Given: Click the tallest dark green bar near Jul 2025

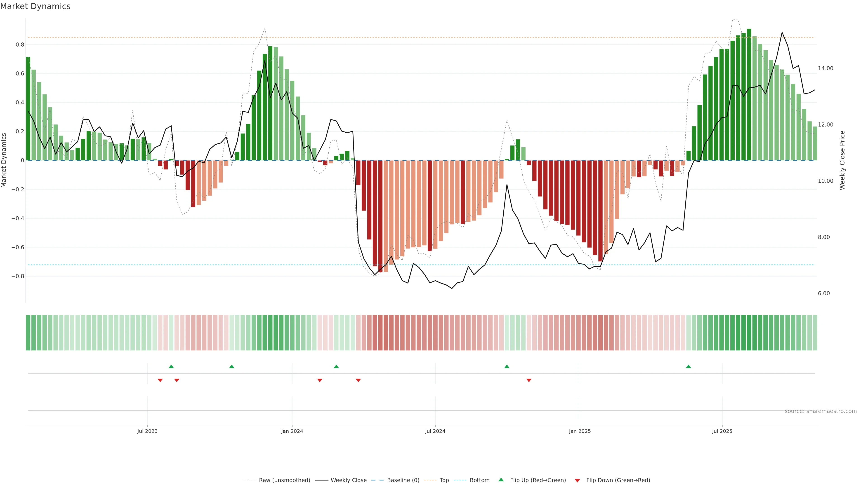Looking at the screenshot, I should coord(749,94).
